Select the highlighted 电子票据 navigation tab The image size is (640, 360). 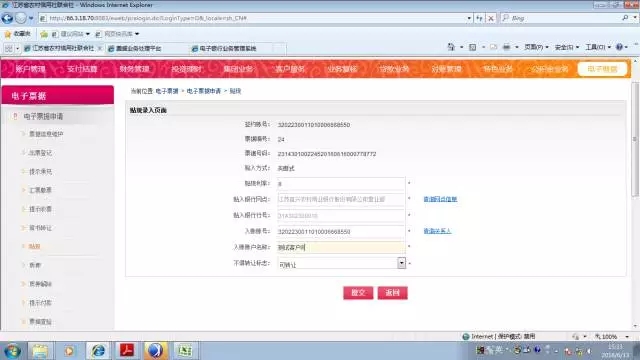602,69
